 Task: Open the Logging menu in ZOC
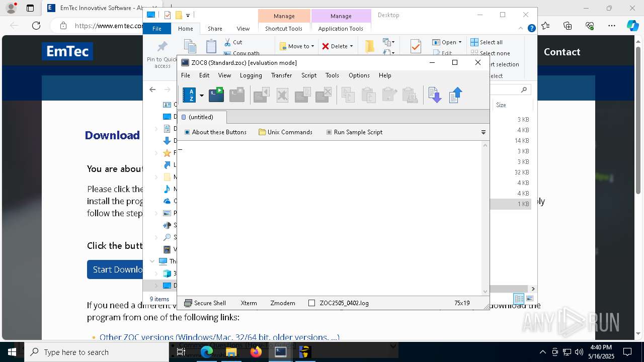tap(251, 75)
